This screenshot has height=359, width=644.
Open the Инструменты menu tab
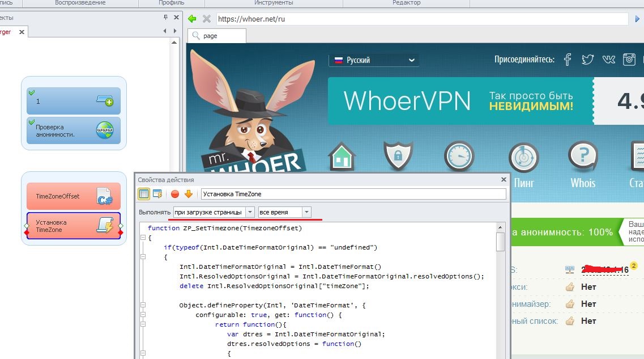tap(274, 3)
